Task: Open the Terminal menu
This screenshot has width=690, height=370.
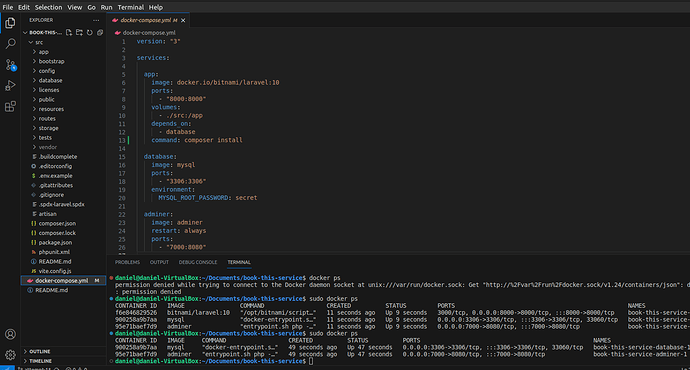Action: click(x=131, y=7)
